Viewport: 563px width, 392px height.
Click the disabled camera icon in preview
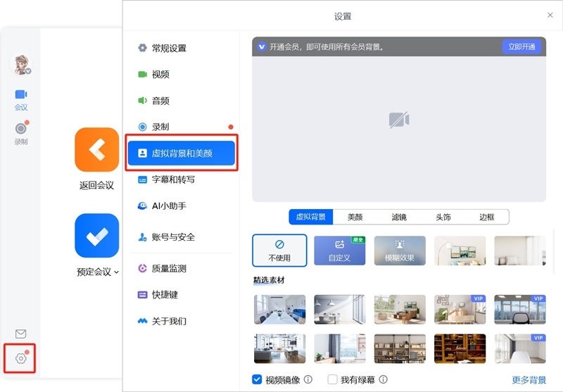[x=399, y=120]
